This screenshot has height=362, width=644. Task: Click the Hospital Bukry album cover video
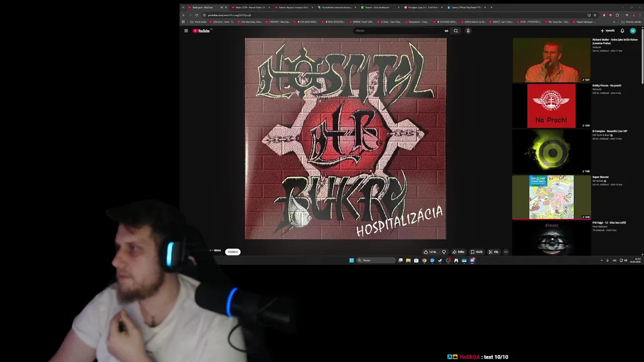[x=346, y=139]
